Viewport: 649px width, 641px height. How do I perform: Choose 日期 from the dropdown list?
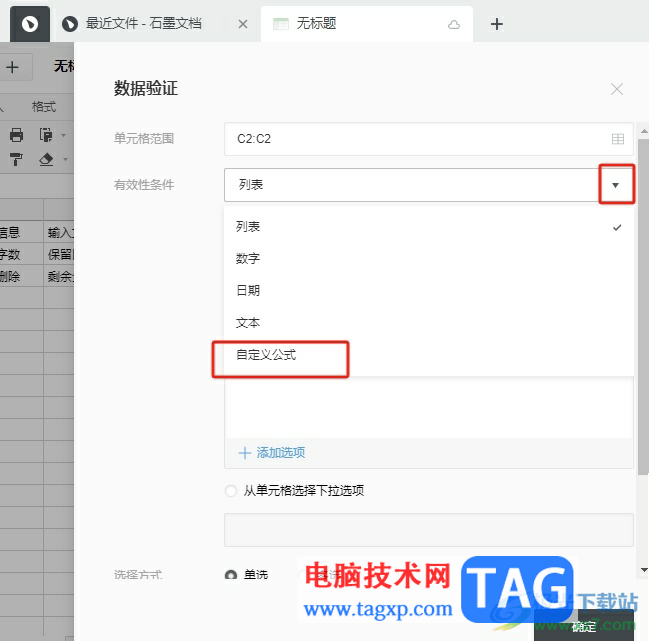tap(429, 290)
